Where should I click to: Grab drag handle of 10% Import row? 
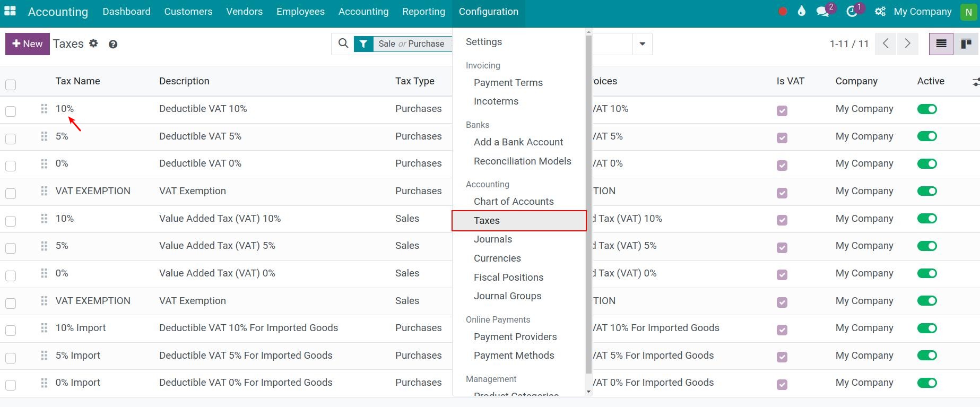tap(44, 328)
